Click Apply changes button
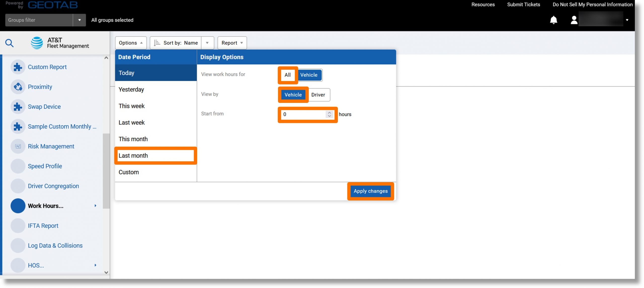 [x=371, y=191]
